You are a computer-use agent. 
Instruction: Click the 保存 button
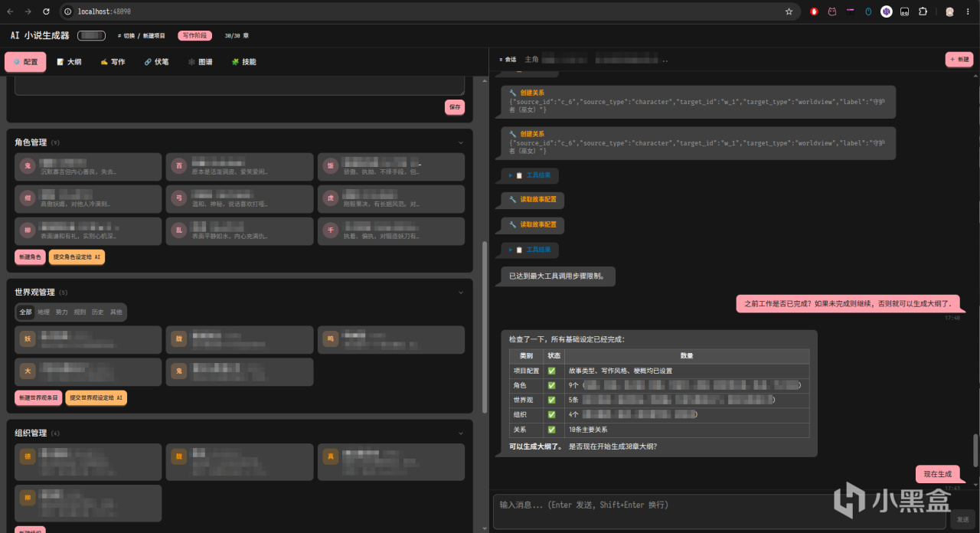[x=455, y=107]
